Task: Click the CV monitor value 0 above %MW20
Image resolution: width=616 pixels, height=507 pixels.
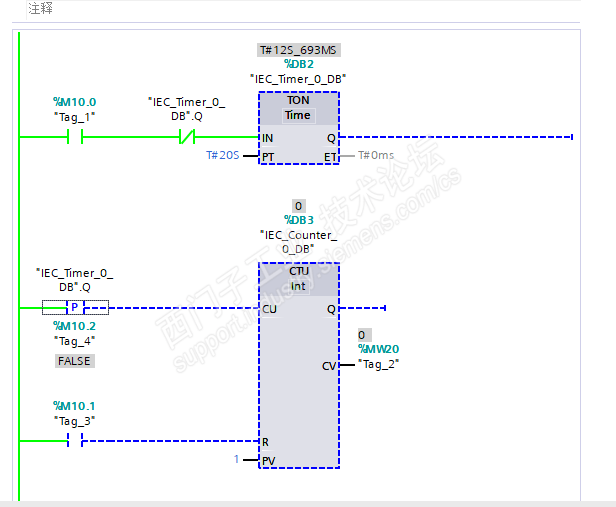Action: pos(364,335)
